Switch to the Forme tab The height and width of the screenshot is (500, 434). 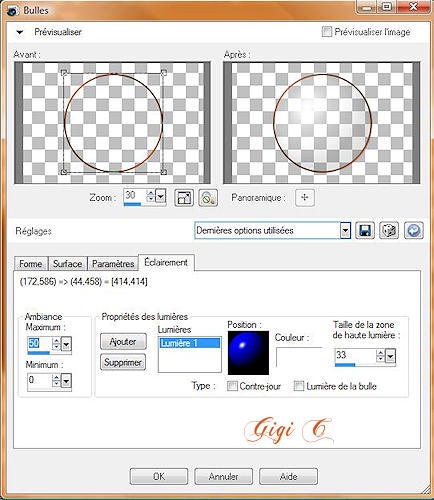31,264
